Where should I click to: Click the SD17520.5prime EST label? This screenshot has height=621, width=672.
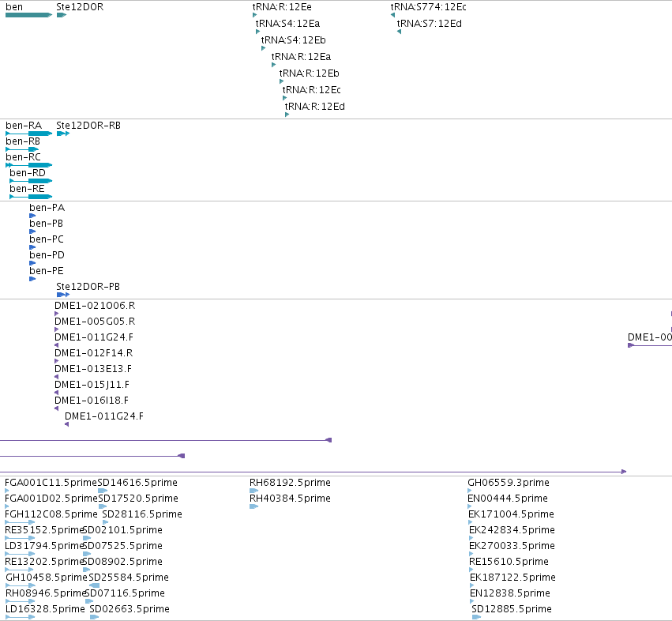[x=138, y=499]
